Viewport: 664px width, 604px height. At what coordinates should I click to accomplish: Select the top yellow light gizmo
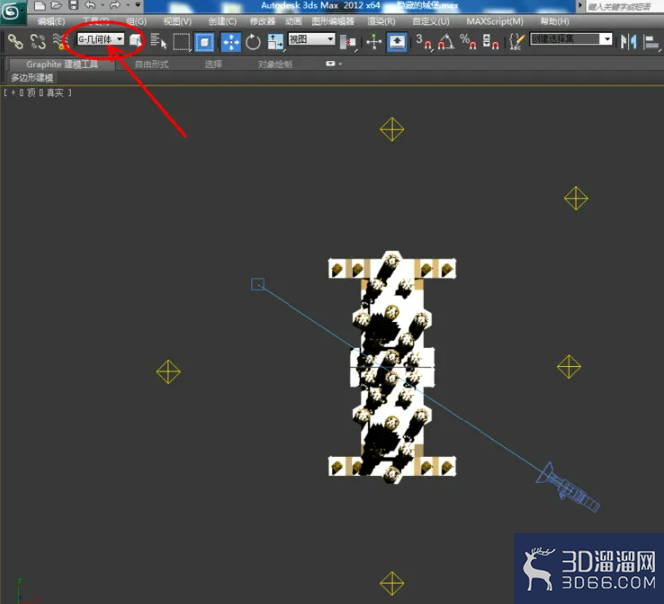point(392,129)
